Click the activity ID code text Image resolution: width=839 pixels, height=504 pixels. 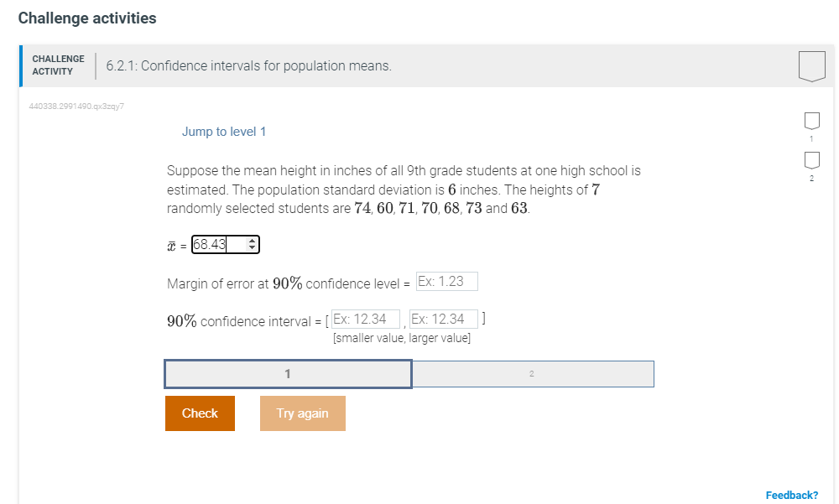click(76, 107)
